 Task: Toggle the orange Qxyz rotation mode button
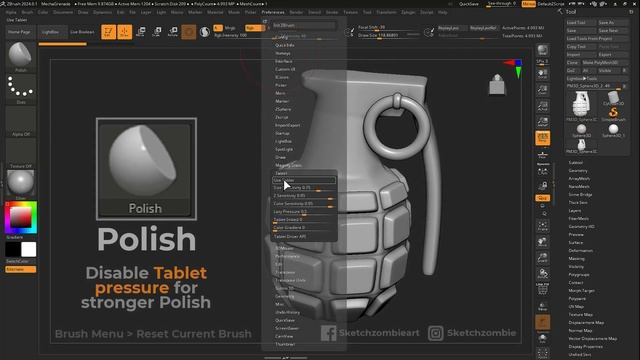click(x=542, y=198)
